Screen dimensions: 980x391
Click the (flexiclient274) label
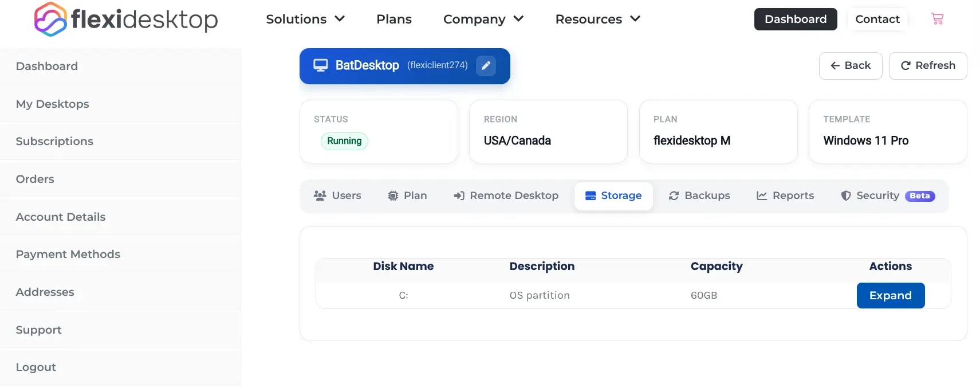click(x=438, y=65)
